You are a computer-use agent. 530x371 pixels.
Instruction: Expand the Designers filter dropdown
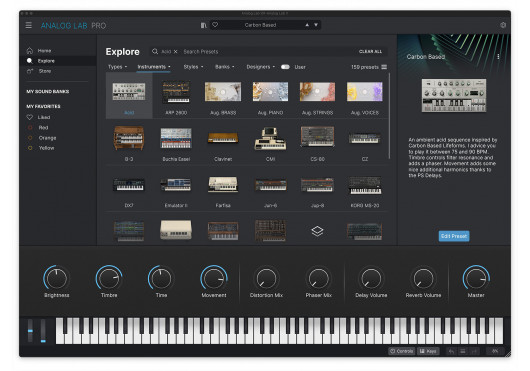261,67
